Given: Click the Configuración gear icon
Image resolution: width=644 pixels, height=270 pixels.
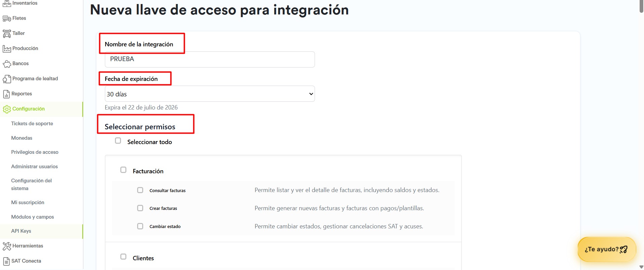Looking at the screenshot, I should [7, 109].
